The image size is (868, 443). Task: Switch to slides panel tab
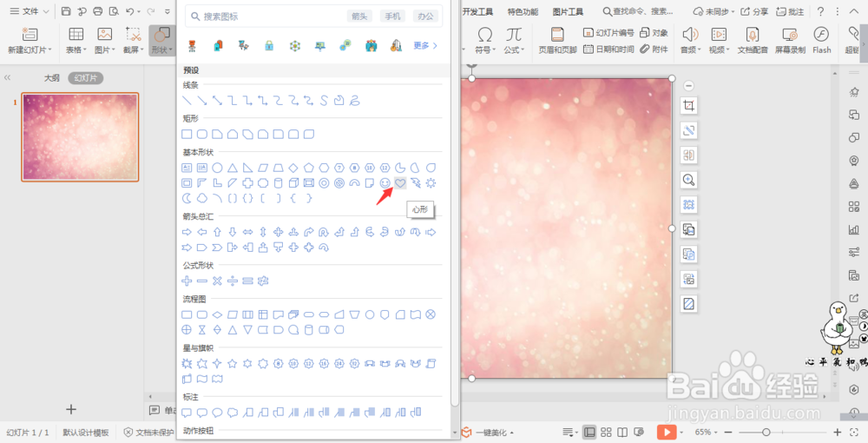tap(86, 78)
